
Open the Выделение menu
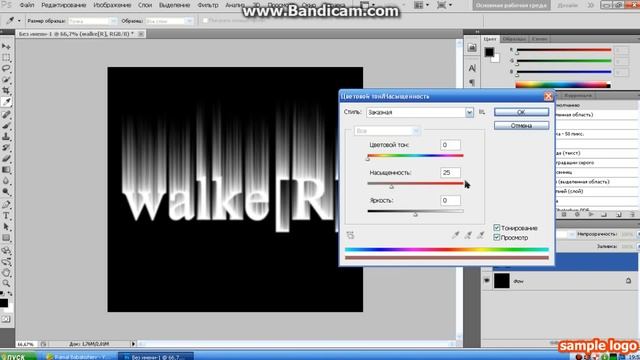tap(174, 5)
